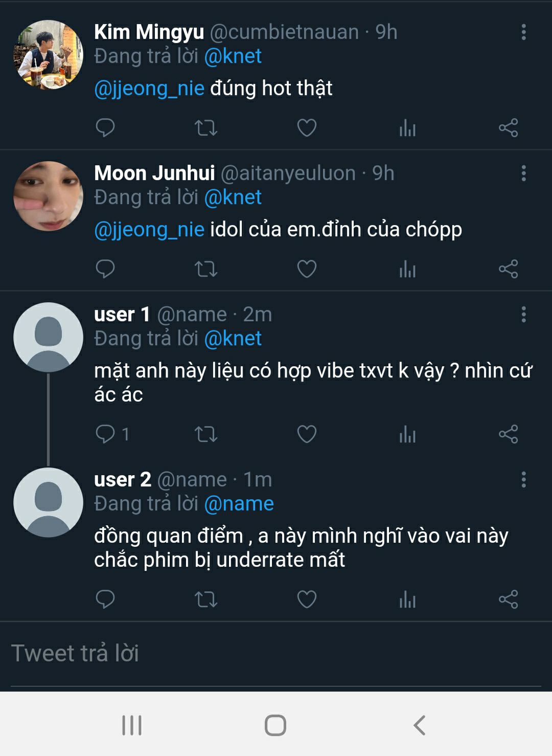
Task: Open reply thread on user 1's tweet
Action: tap(105, 434)
